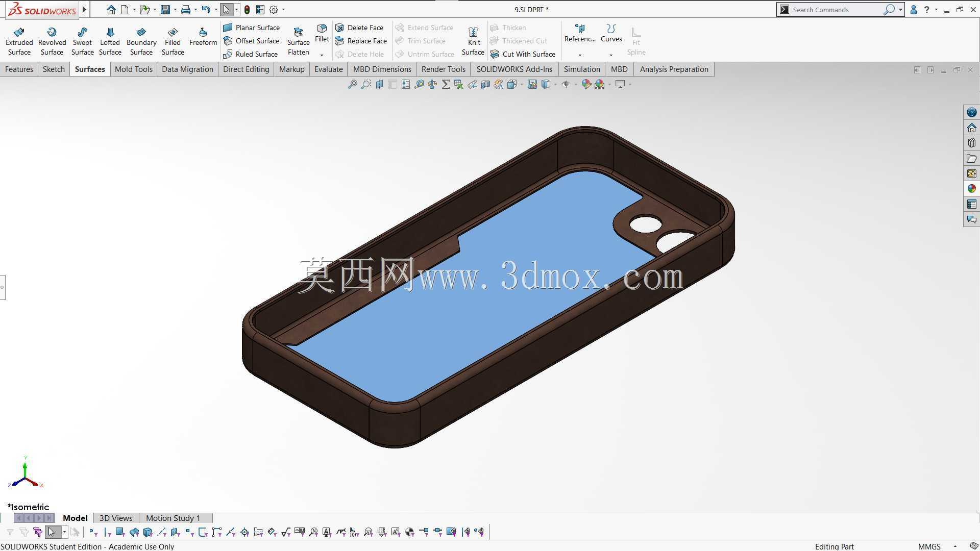
Task: Launch the Filled Surface tool
Action: pos(173,41)
